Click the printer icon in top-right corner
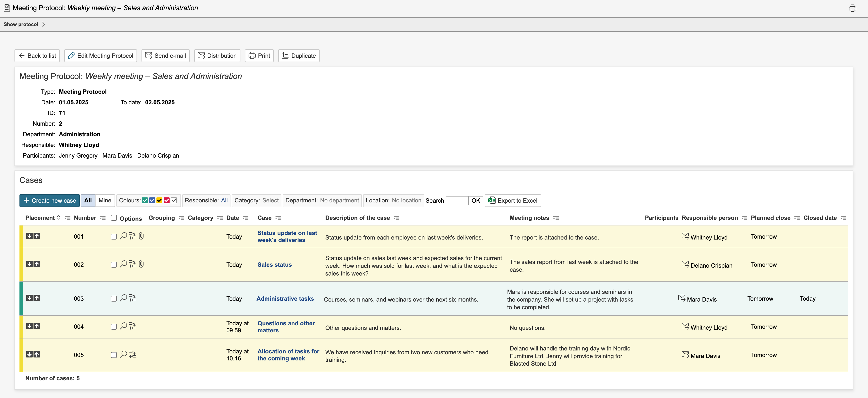Screen dimensions: 868x398 point(852,8)
